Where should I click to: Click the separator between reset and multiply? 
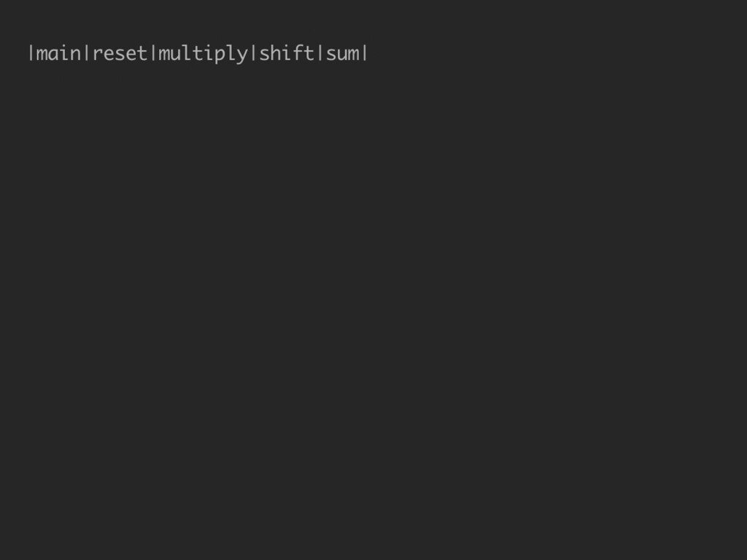pyautogui.click(x=153, y=52)
